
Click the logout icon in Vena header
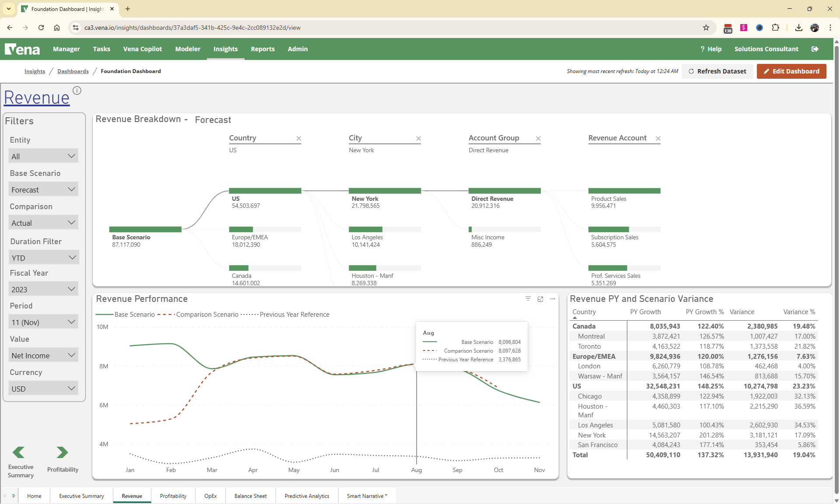pos(815,49)
